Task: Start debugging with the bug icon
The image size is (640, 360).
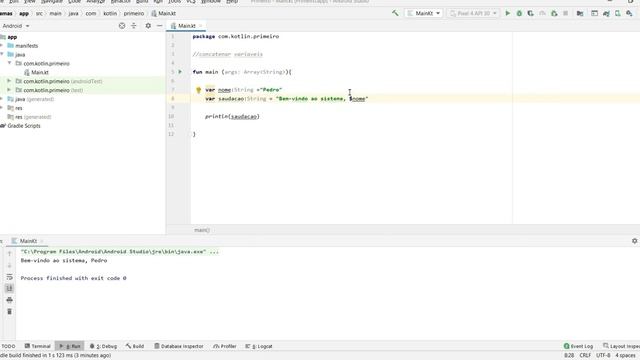Action: [x=519, y=13]
